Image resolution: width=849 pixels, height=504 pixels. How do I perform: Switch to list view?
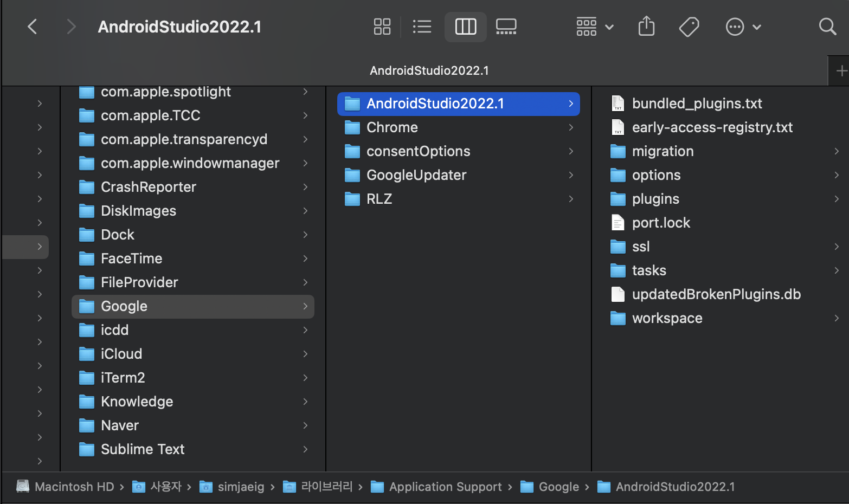click(422, 27)
